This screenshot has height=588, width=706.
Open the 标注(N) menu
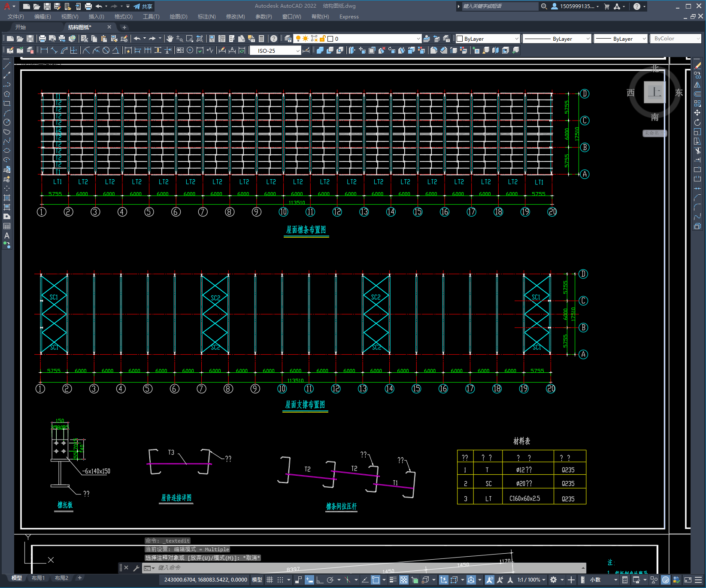point(206,17)
